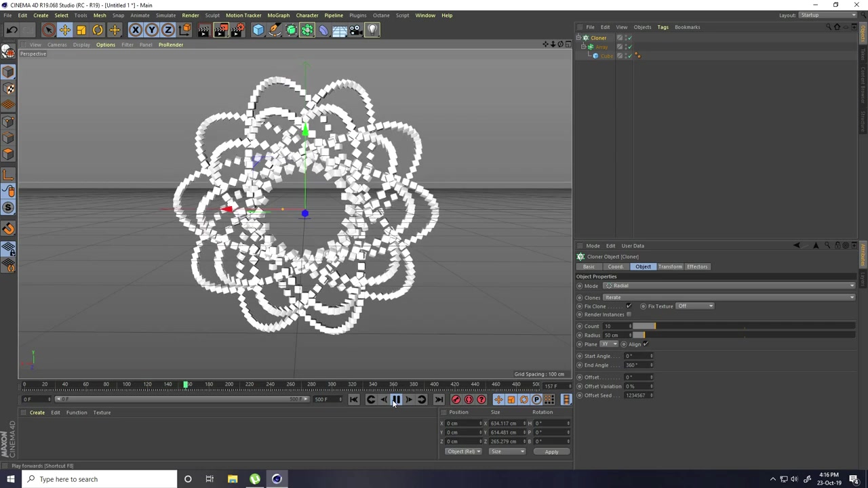Image resolution: width=868 pixels, height=488 pixels.
Task: Toggle Y-axis lock
Action: click(x=152, y=30)
